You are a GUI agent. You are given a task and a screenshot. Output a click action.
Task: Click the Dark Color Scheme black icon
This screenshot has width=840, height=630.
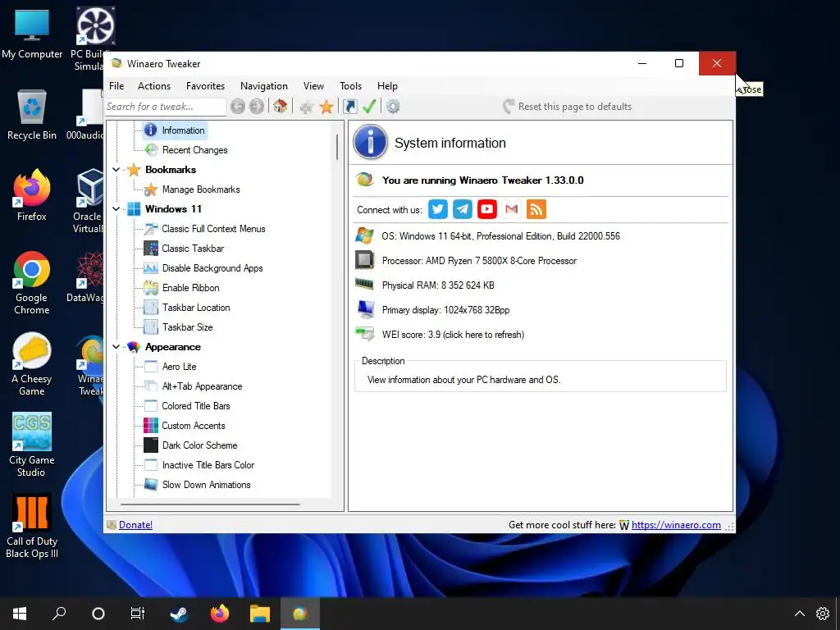click(x=151, y=445)
